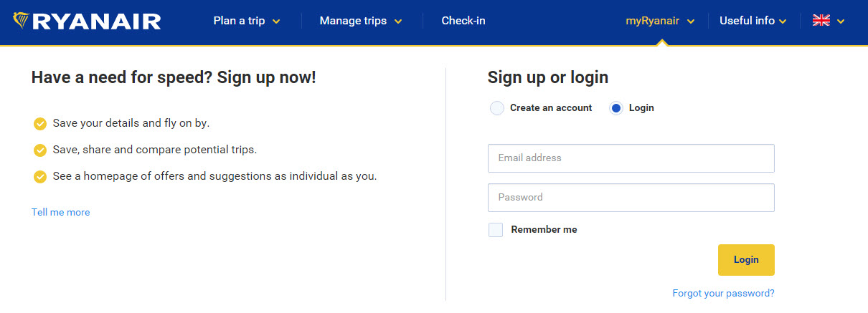Open the 'Check-in' menu item
Viewport: 868px width, 313px height.
pos(463,21)
